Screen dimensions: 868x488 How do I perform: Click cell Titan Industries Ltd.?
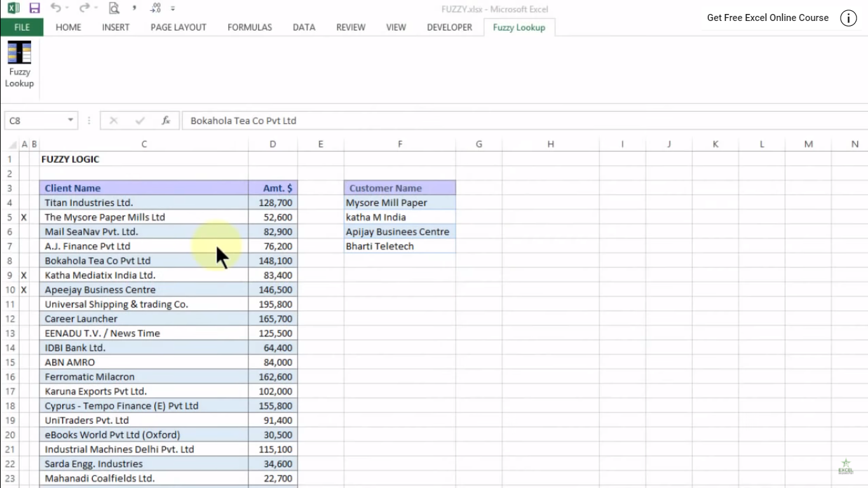pos(144,203)
